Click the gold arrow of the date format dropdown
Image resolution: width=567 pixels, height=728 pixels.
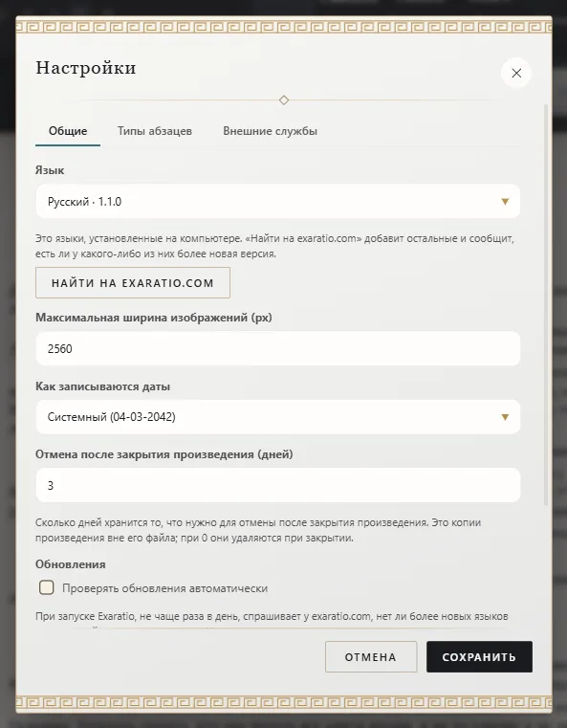pyautogui.click(x=505, y=417)
